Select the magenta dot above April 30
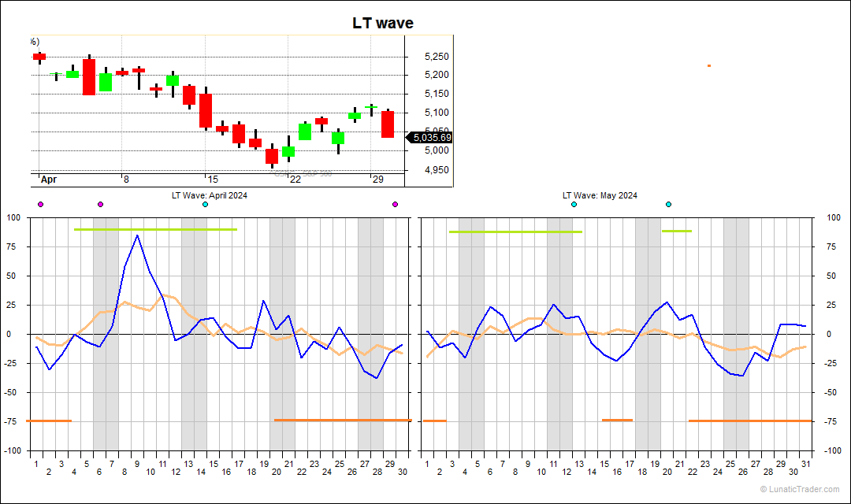Screen dimensions: 851x504 coord(395,205)
